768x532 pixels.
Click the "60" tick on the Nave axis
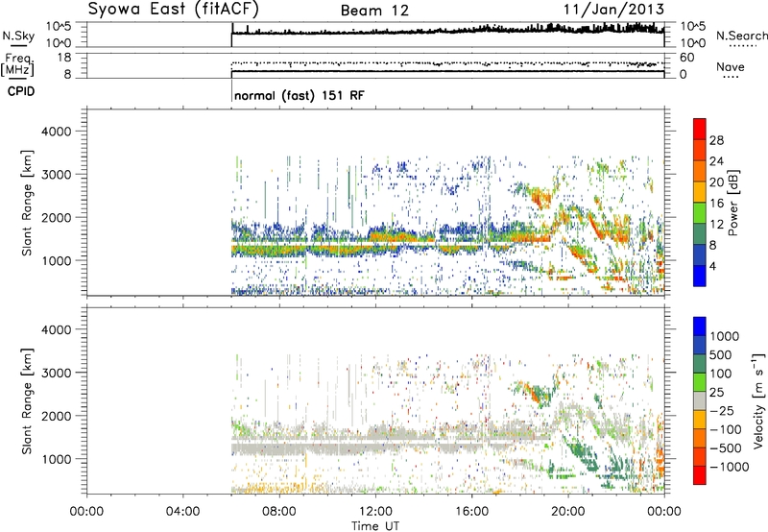(x=686, y=58)
